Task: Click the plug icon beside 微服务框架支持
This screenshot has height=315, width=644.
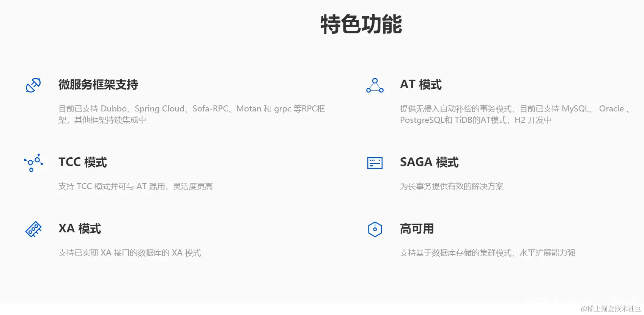Action: [33, 85]
